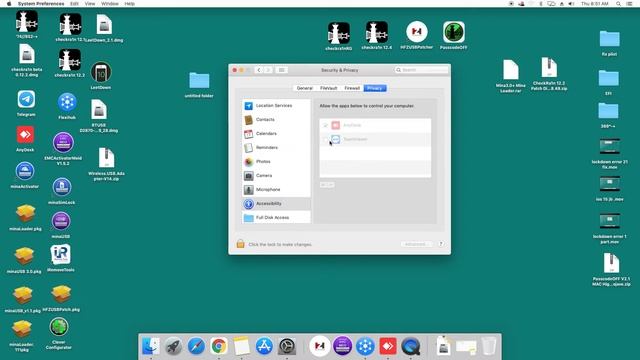This screenshot has height=360, width=640.
Task: Open iRemoveTools desktop icon
Action: pyautogui.click(x=60, y=255)
